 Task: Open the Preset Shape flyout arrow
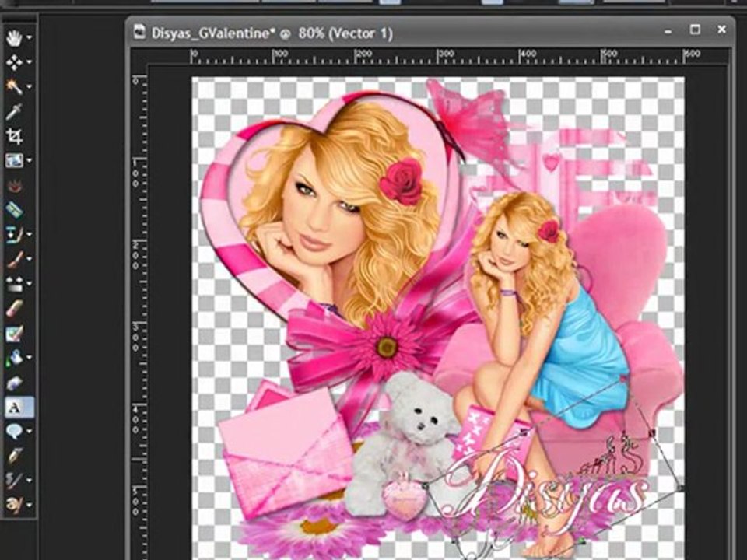30,432
